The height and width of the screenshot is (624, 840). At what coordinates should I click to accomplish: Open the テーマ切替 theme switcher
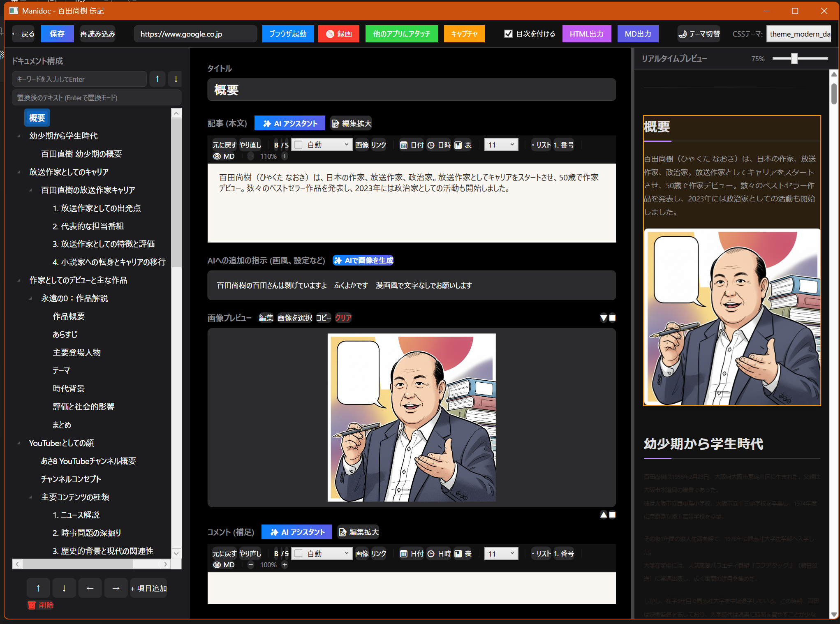pyautogui.click(x=699, y=34)
